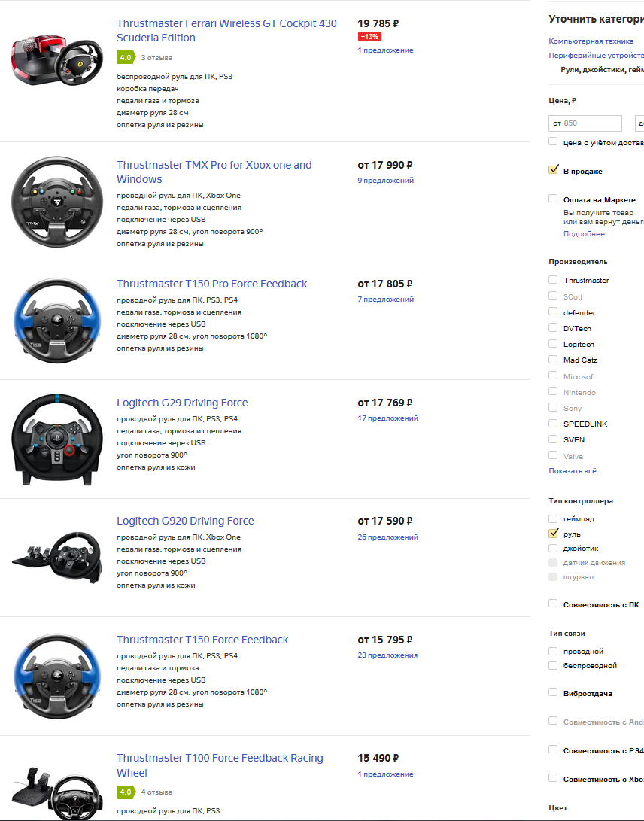Click the Ferrari Wireless GT Cockpit product image
644x821 pixels.
point(57,60)
